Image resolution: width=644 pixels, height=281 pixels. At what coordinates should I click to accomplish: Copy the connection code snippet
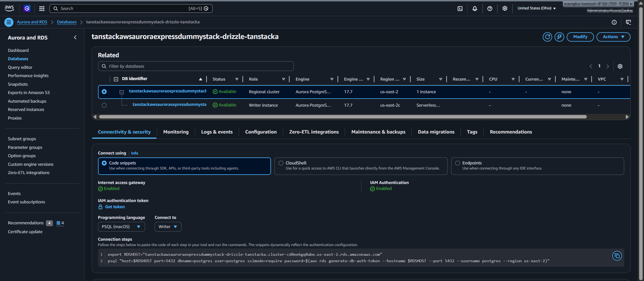point(617,256)
